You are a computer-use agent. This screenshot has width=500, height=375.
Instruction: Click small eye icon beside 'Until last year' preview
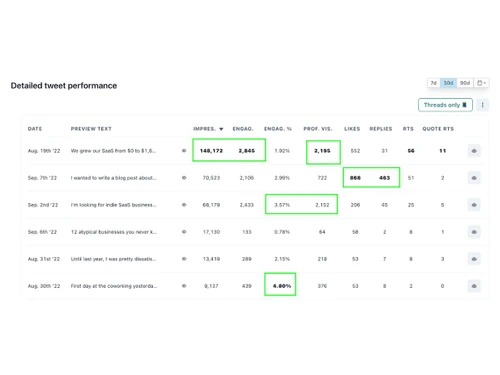[184, 259]
